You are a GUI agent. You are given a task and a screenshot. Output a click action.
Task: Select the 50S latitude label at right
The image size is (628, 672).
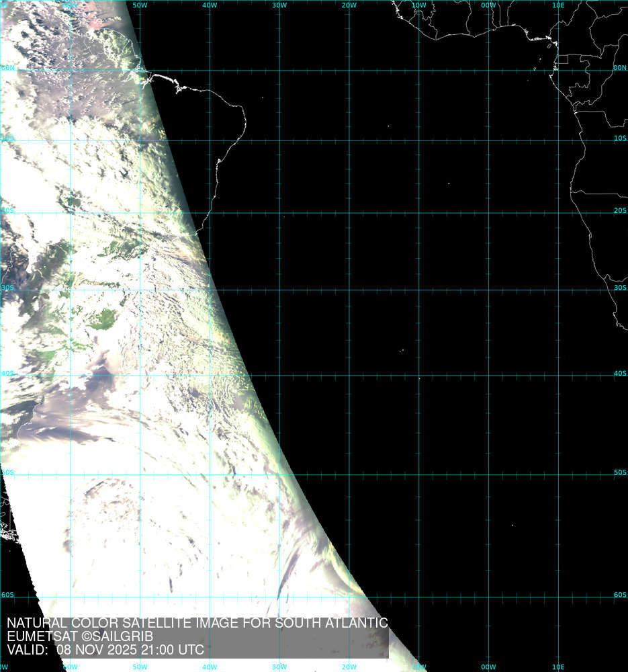(x=619, y=473)
